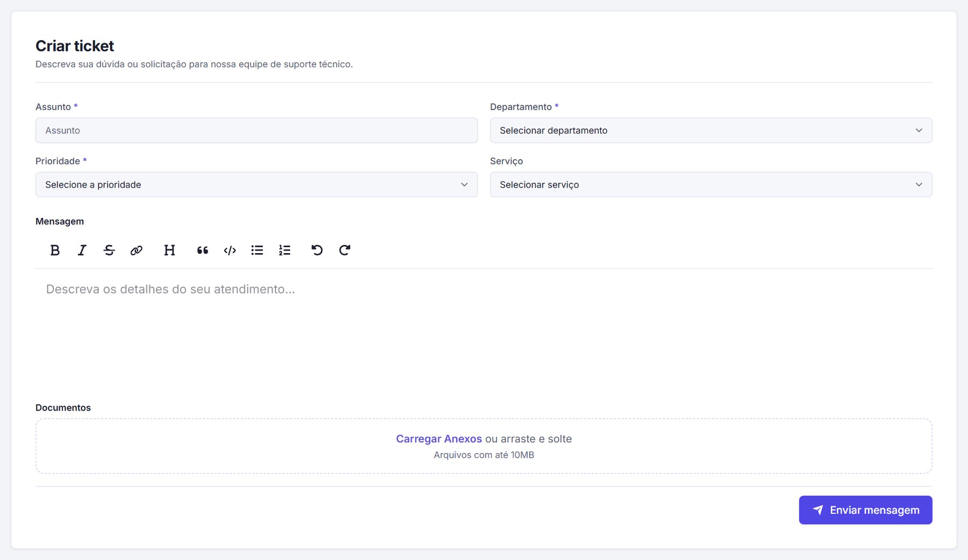The height and width of the screenshot is (560, 968).
Task: Insert a blockquote
Action: (x=203, y=250)
